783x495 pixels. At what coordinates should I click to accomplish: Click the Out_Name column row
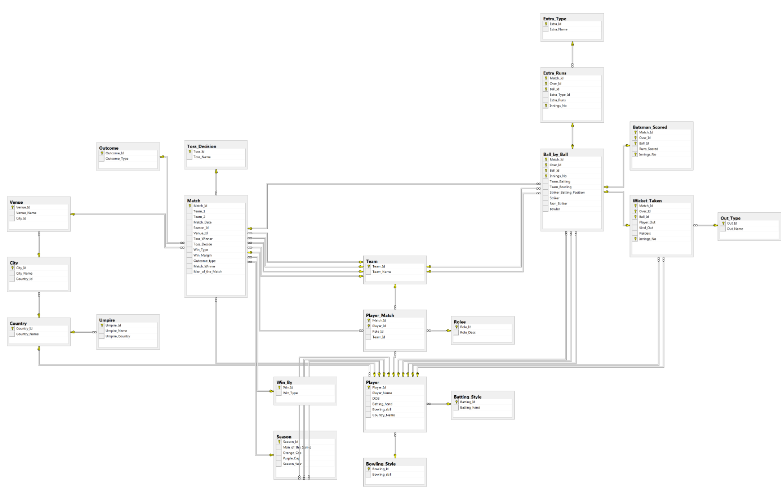tap(749, 229)
